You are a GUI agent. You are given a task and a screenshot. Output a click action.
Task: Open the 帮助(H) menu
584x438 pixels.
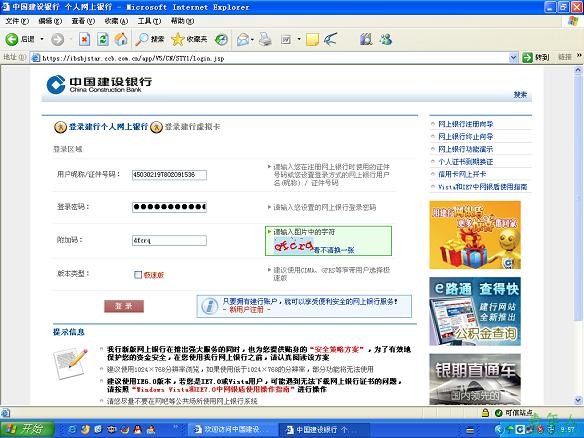click(182, 21)
